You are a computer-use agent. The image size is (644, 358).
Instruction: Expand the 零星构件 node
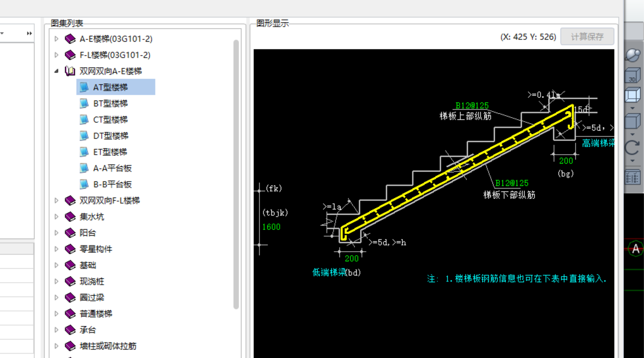pos(56,249)
